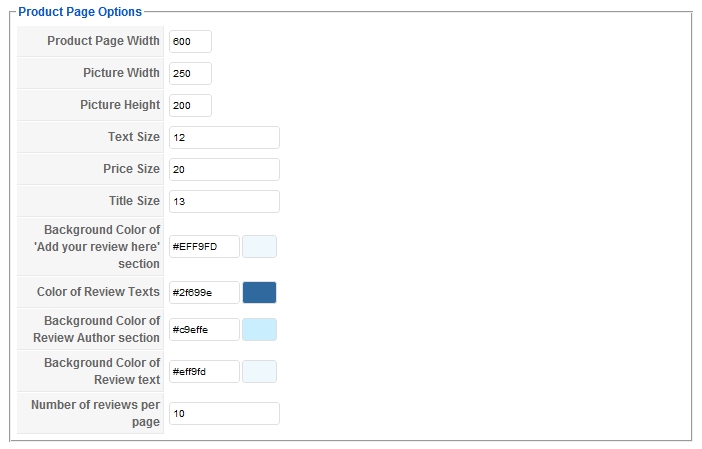Click the Review Author section color swatch
Screen dimensions: 702x449
coord(259,330)
